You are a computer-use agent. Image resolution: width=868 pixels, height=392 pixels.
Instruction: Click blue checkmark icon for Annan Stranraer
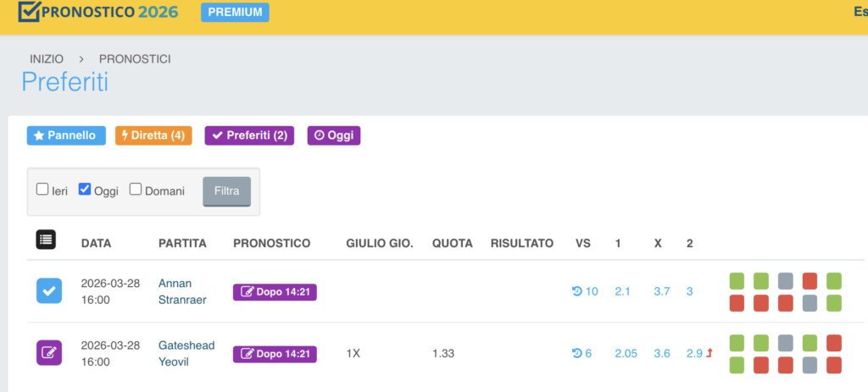(48, 291)
